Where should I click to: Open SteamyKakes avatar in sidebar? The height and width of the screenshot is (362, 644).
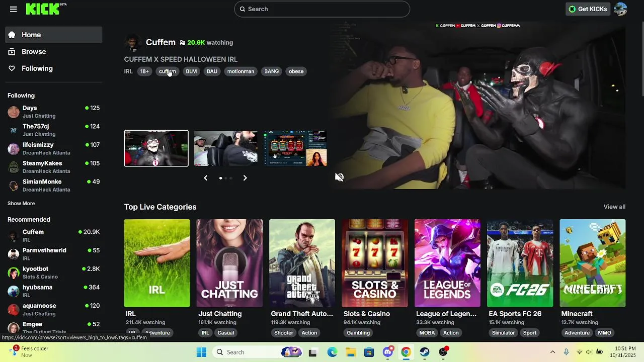(14, 167)
